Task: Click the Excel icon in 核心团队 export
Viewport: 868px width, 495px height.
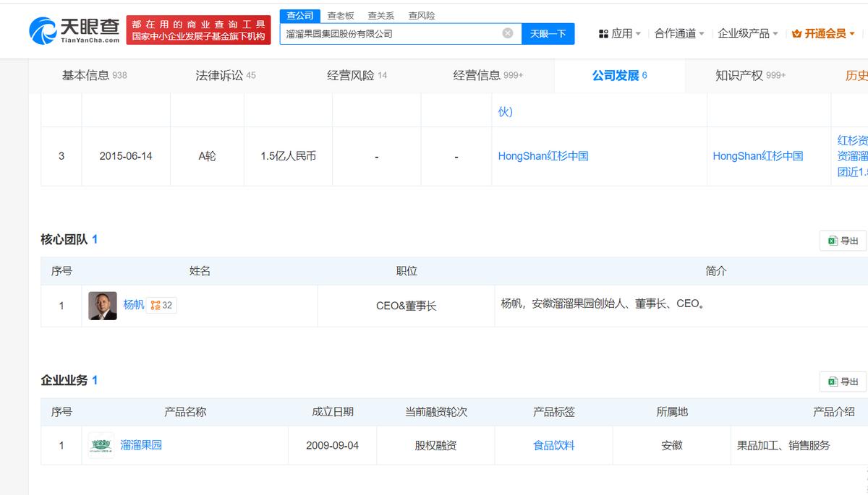Action: [833, 241]
